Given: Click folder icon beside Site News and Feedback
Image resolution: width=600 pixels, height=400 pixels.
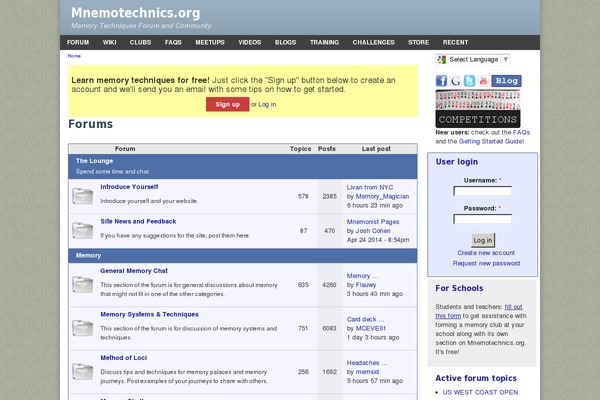Looking at the screenshot, I should (x=83, y=230).
